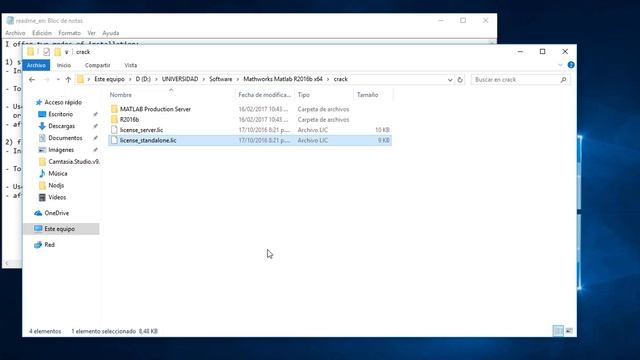640x360 pixels.
Task: Open Imágenes in the navigation pane
Action: [61, 150]
